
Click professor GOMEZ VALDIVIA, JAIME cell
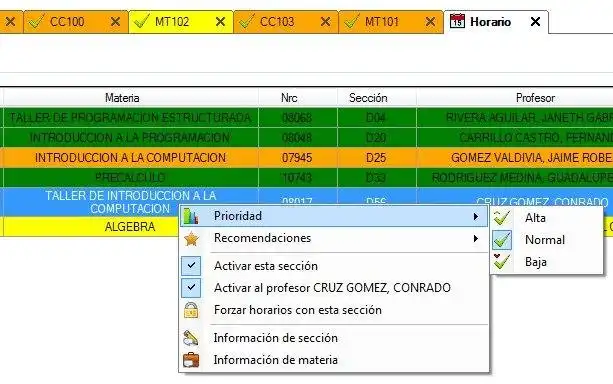515,158
